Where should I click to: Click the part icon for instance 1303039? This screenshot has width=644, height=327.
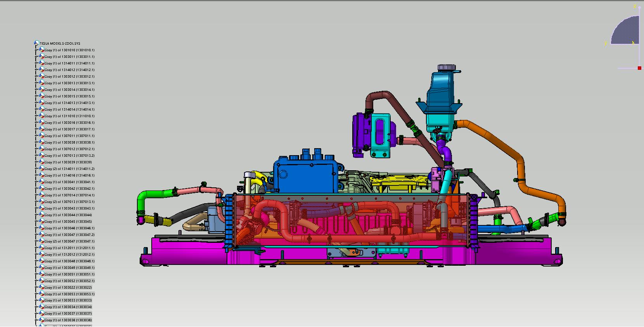[42, 162]
